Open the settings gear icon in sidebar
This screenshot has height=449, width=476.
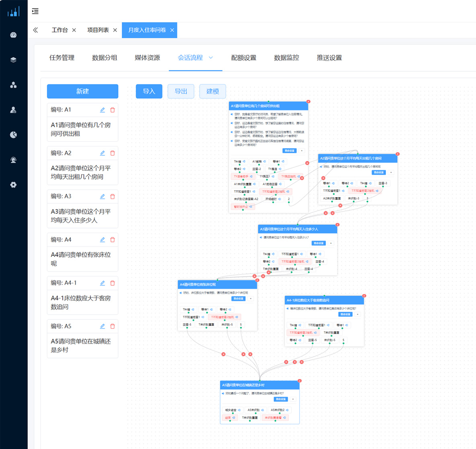pos(13,185)
